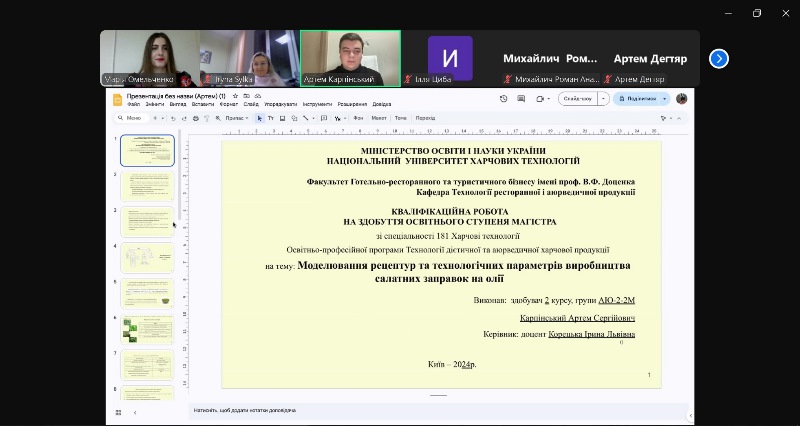Click the zoom tool icon

(x=218, y=118)
